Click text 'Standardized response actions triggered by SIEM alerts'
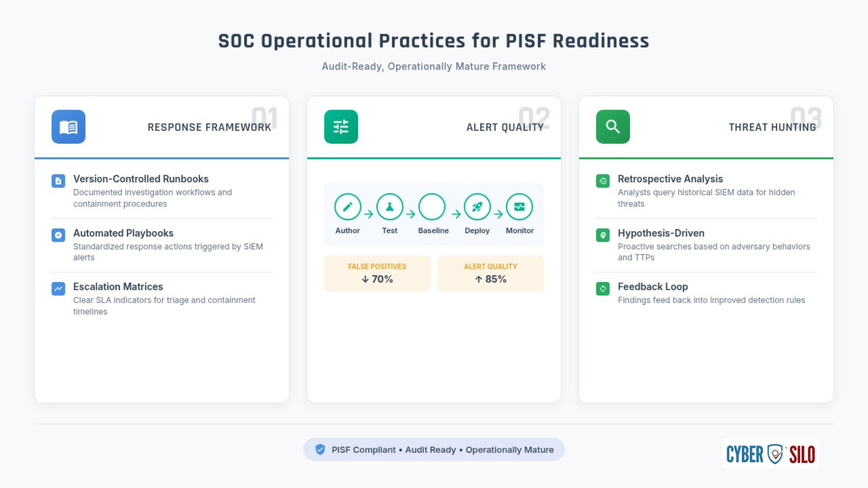Screen dimensions: 868x488 point(168,252)
